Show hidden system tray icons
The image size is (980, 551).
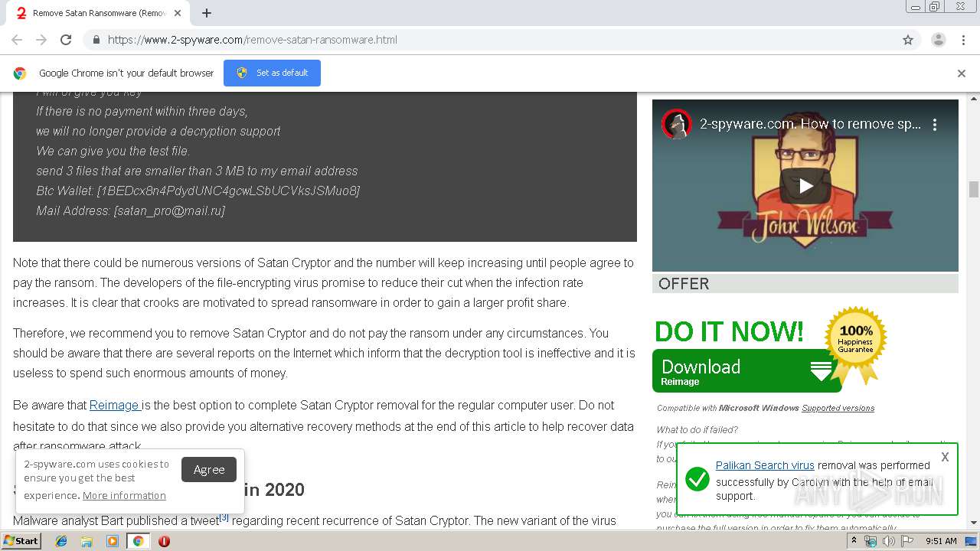tap(854, 541)
